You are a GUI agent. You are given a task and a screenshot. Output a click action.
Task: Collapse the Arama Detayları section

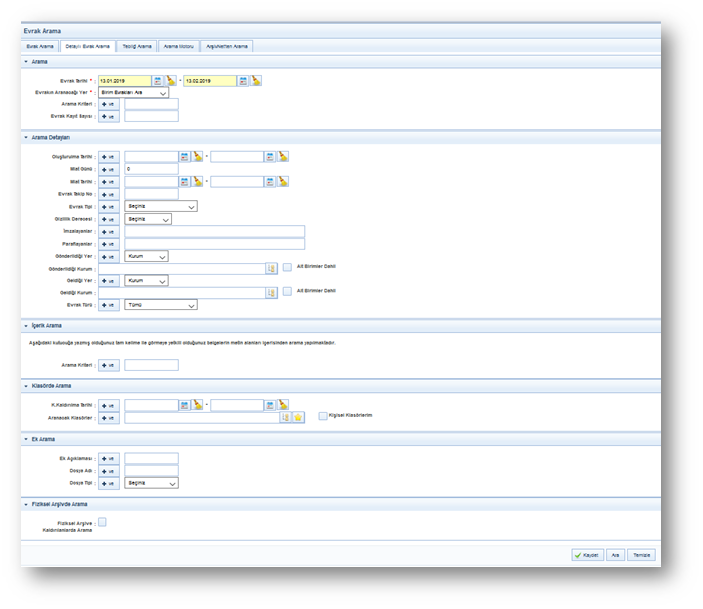pos(27,137)
